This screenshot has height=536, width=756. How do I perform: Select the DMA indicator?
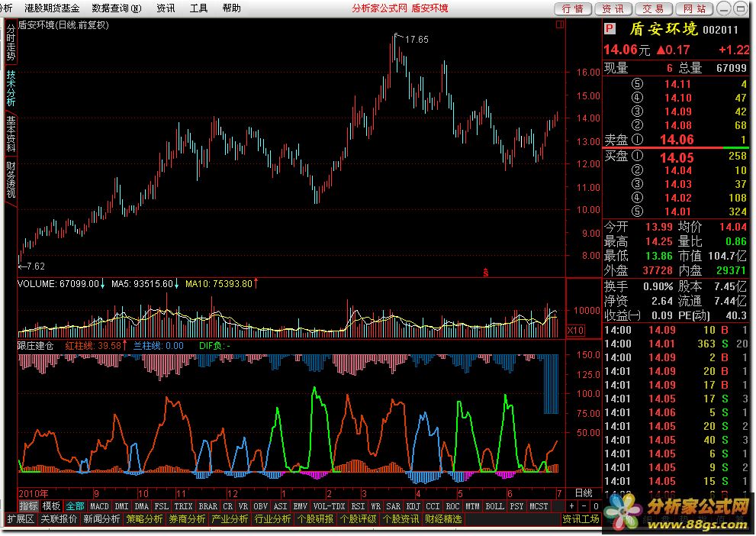coord(141,506)
